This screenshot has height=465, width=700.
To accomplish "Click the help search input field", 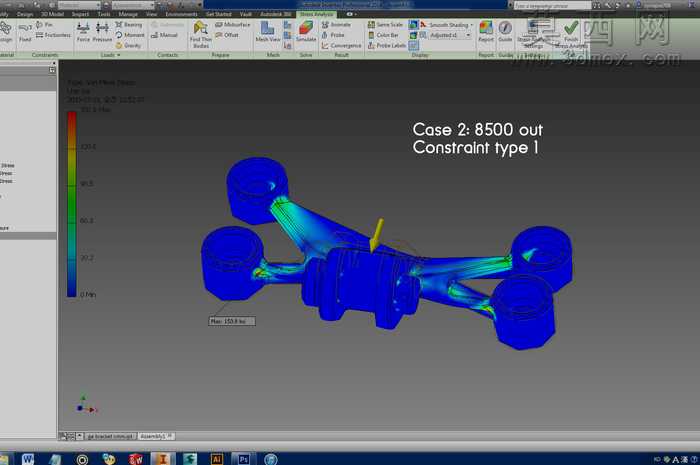I will 552,5.
